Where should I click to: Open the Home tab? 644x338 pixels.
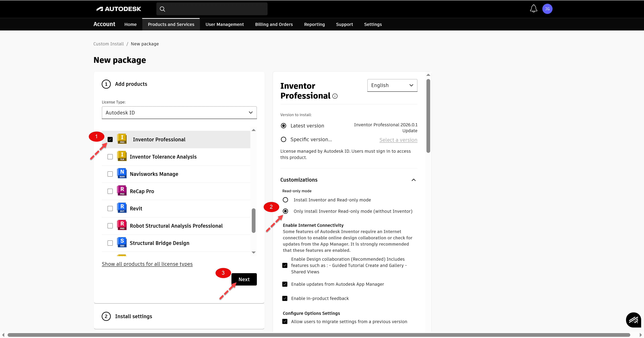pos(130,24)
